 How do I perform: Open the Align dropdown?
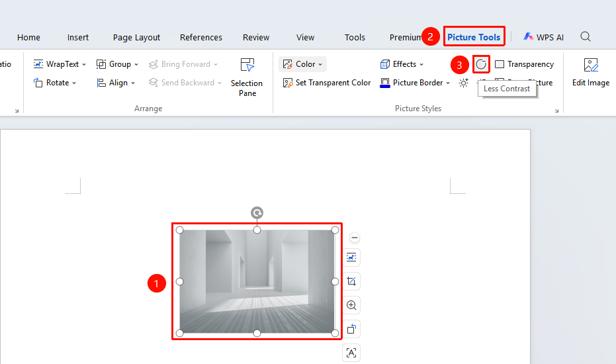point(116,83)
